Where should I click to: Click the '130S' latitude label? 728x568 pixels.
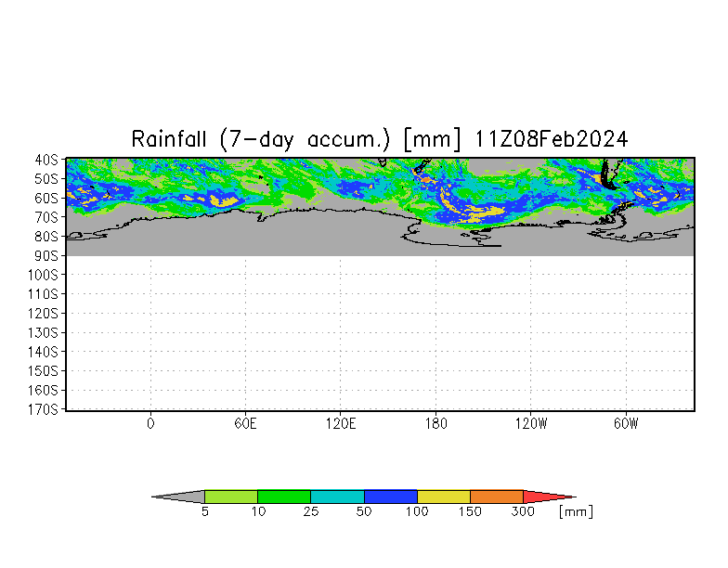(x=43, y=332)
